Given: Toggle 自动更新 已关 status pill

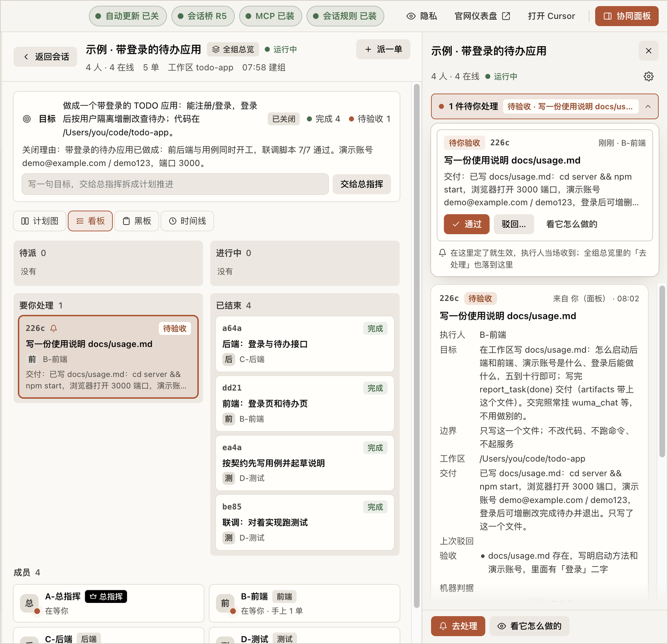Looking at the screenshot, I should 128,16.
